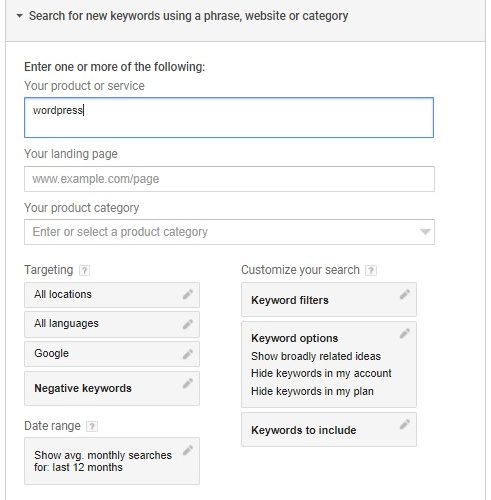Click the Negative keywords pencil icon
The image size is (491, 500).
[188, 383]
